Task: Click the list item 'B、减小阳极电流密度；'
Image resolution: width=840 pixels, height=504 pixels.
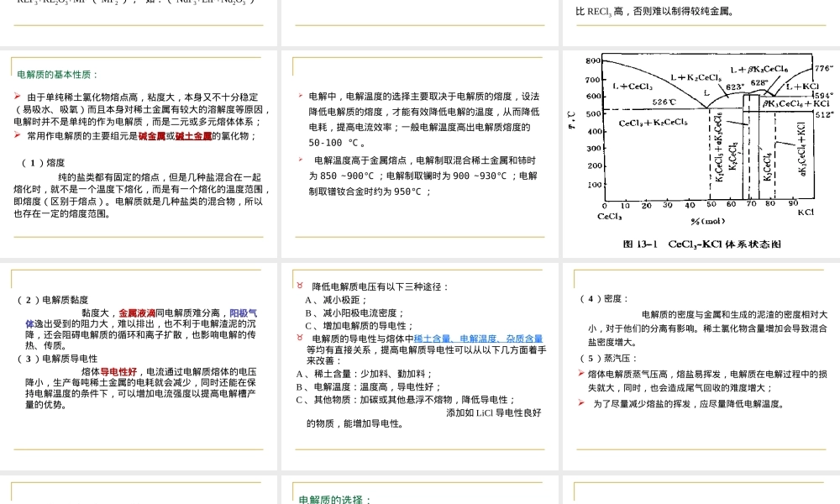Action: [354, 312]
